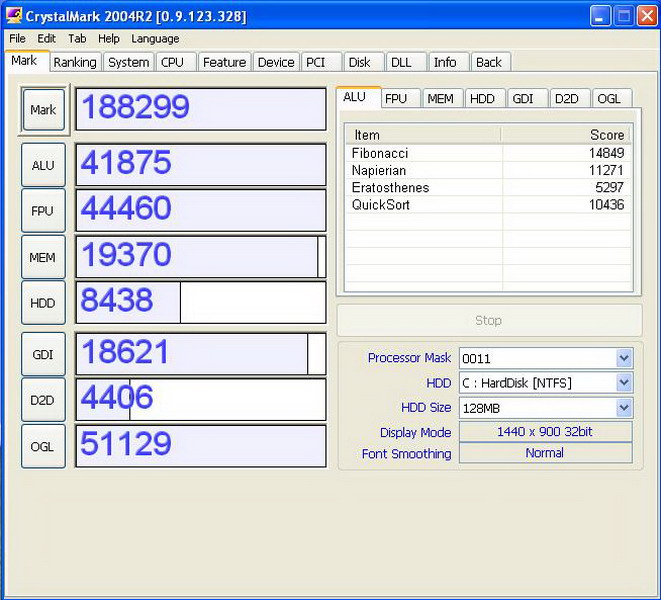The width and height of the screenshot is (661, 600).
Task: Run the OGL benchmark button
Action: pyautogui.click(x=43, y=446)
